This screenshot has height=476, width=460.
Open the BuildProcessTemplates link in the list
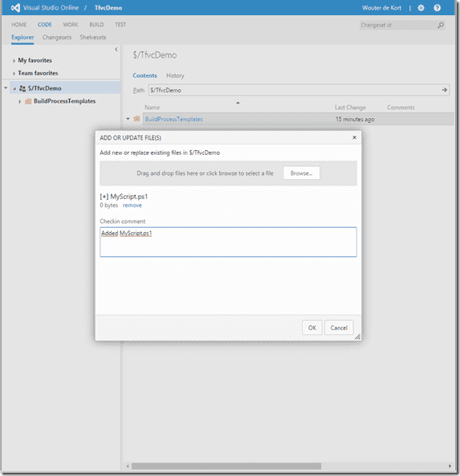click(x=173, y=119)
